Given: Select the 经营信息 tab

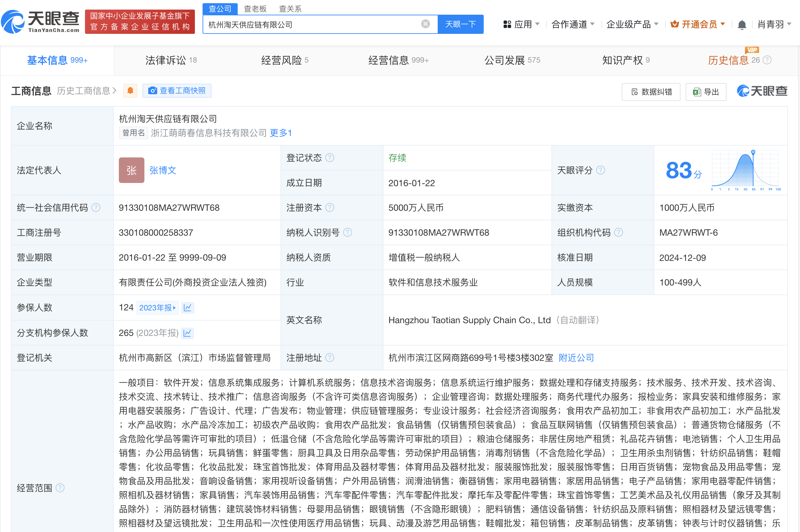Looking at the screenshot, I should [x=398, y=60].
